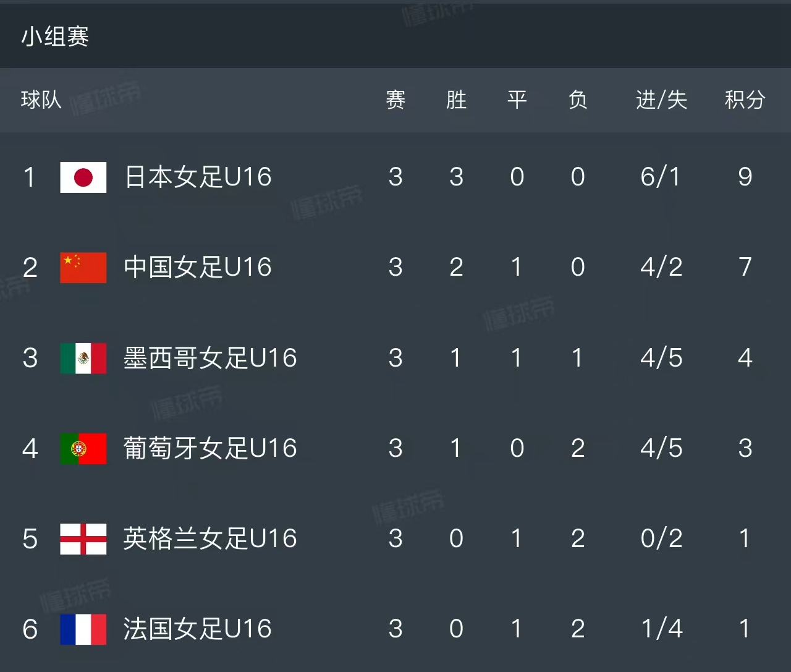Click the China flag icon
This screenshot has height=672, width=791.
click(x=83, y=268)
